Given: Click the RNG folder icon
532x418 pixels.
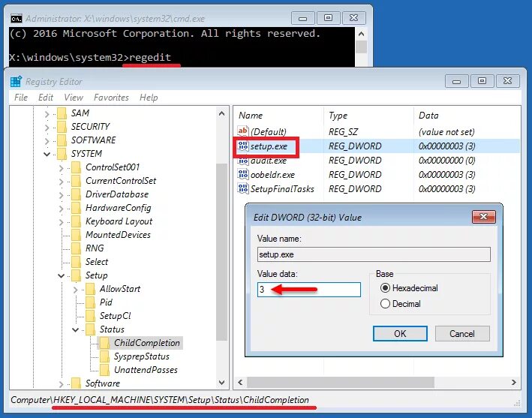Looking at the screenshot, I should coord(77,248).
